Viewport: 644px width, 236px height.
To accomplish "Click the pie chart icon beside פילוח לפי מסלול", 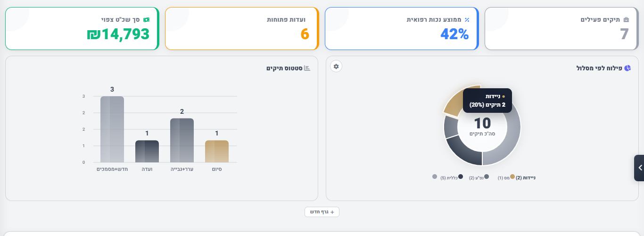I will click(x=627, y=68).
